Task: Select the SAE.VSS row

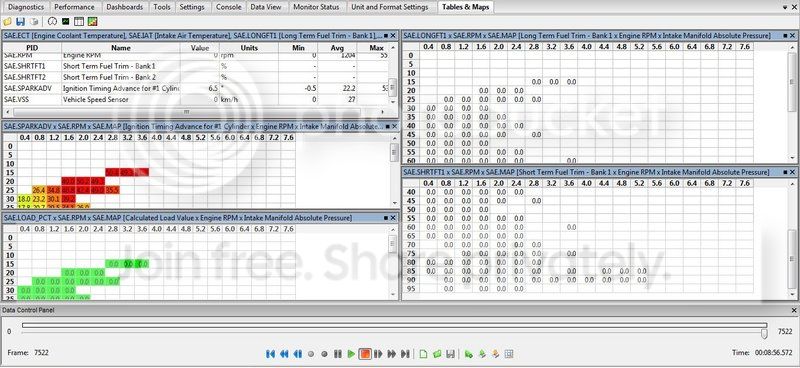Action: click(x=195, y=100)
